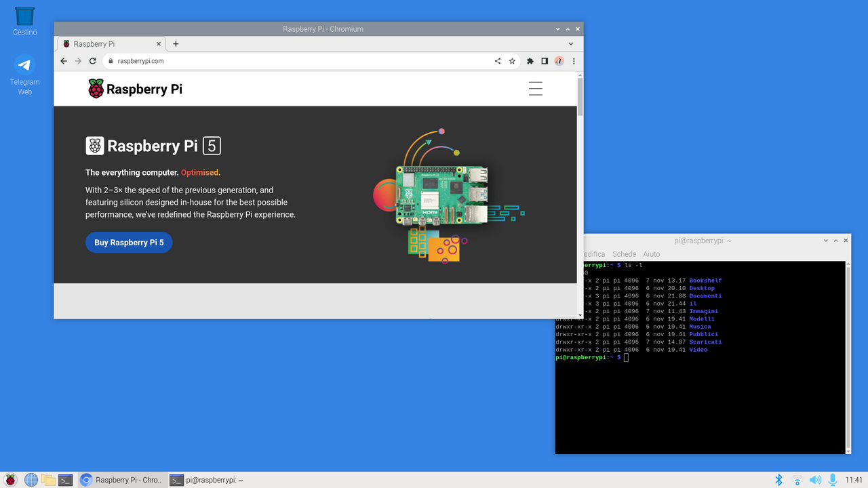
Task: Open the Schede menu in terminal
Action: coord(624,254)
